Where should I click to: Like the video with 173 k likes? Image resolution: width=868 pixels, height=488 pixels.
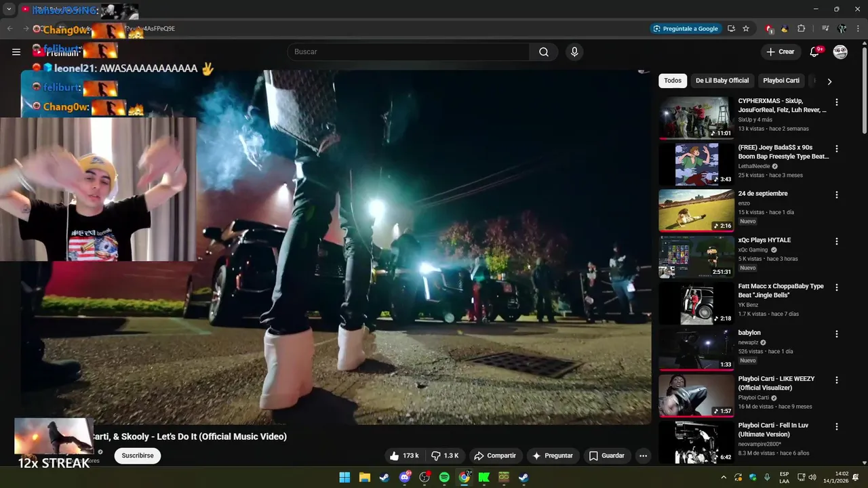coord(404,455)
